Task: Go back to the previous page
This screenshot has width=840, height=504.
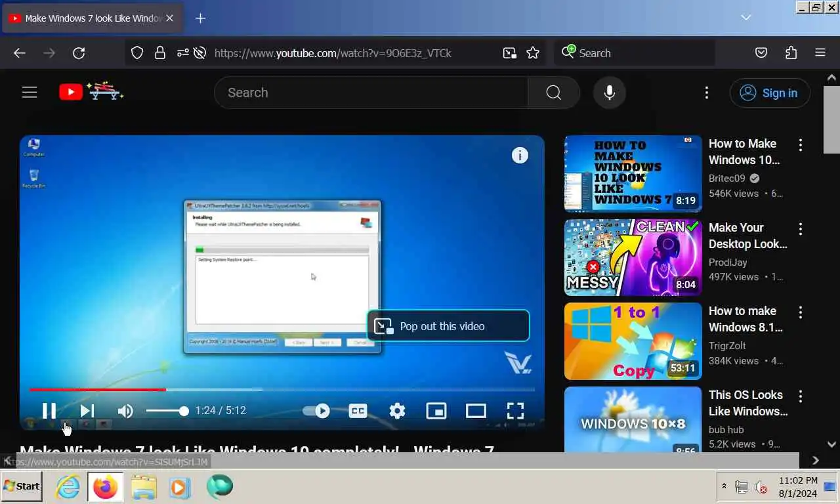Action: (x=20, y=53)
